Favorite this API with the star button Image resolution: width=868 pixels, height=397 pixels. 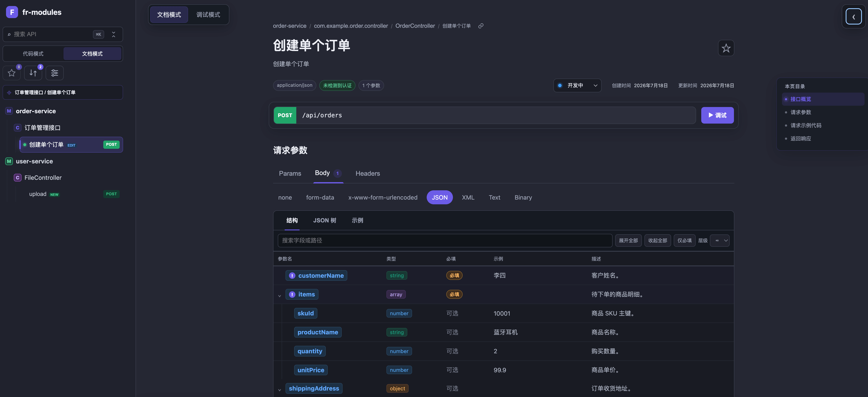coord(726,48)
